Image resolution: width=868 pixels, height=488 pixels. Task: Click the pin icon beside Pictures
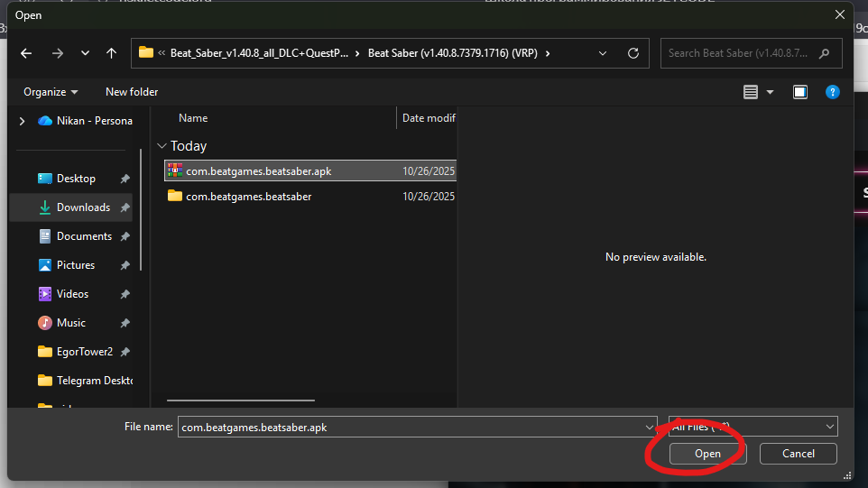pos(125,265)
